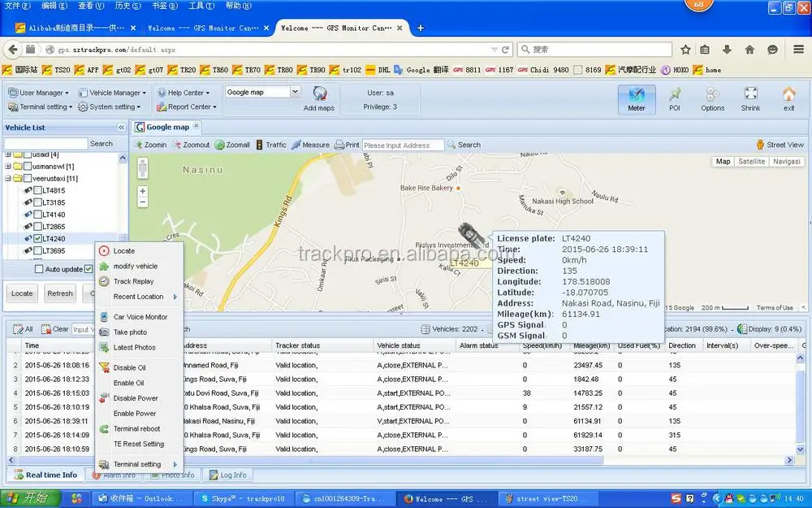Collapse the veerustaxi vehicle group
812x508 pixels.
(x=8, y=178)
